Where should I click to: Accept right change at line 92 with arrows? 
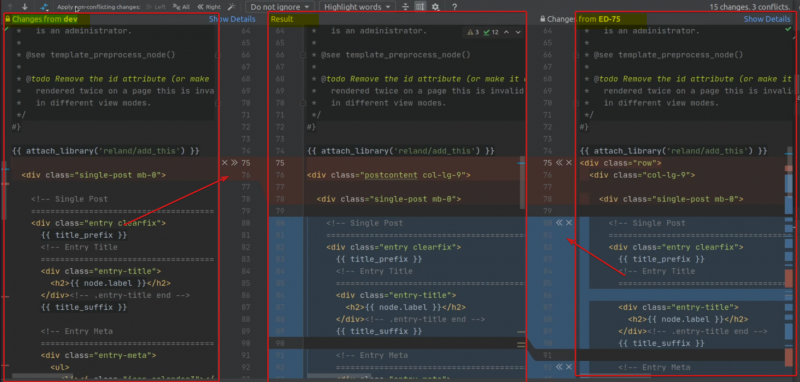[x=559, y=367]
